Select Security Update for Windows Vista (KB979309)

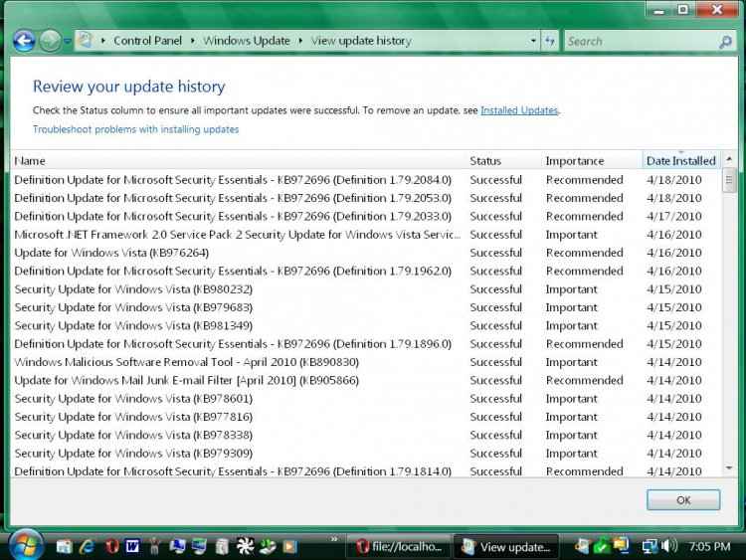[365, 454]
